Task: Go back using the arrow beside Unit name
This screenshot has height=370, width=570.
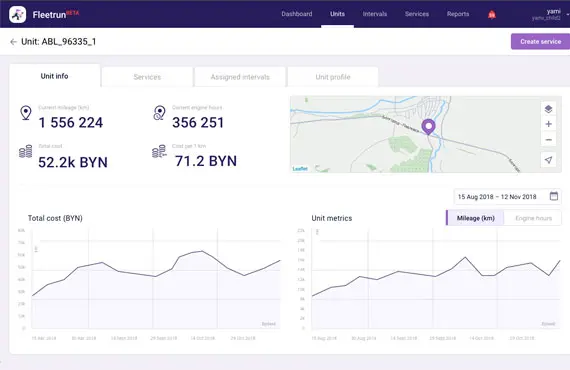Action: click(x=13, y=42)
